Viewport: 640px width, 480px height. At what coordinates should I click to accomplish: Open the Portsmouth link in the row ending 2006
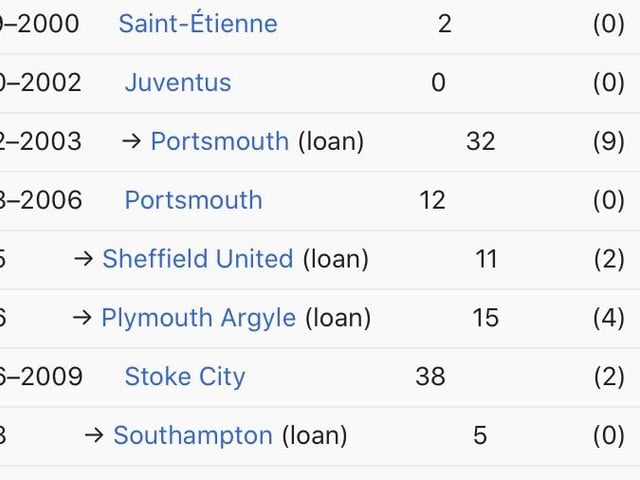193,200
